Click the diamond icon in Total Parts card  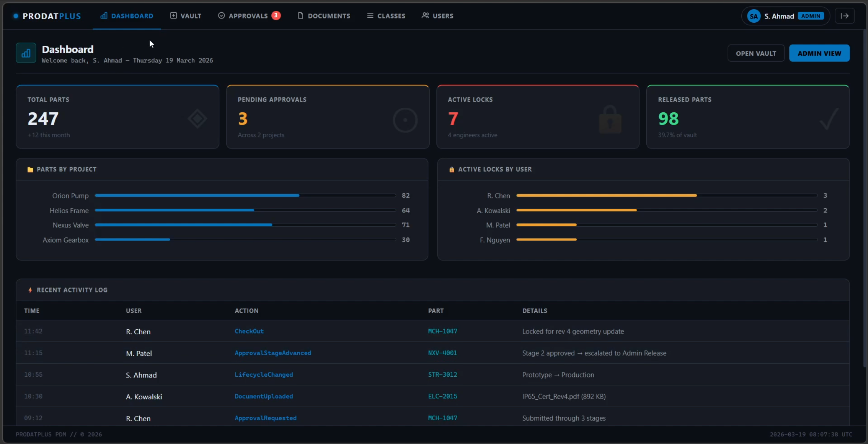[x=197, y=119]
